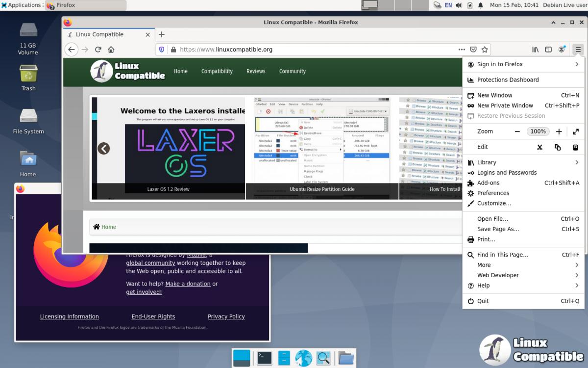This screenshot has width=588, height=368.
Task: Open the Compatibility link in site navigation
Action: (x=217, y=71)
